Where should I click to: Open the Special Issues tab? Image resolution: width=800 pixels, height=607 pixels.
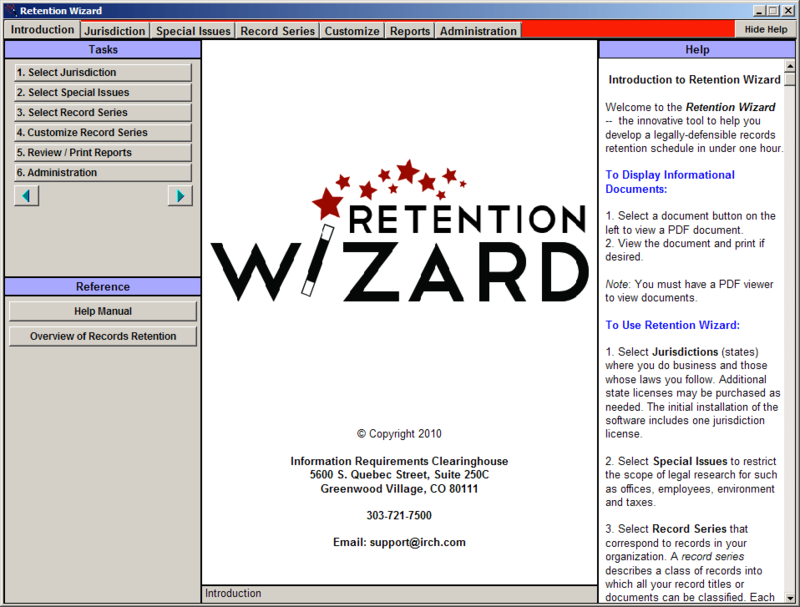pos(193,31)
